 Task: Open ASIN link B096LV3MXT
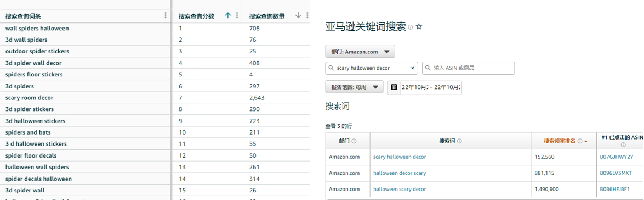[616, 173]
